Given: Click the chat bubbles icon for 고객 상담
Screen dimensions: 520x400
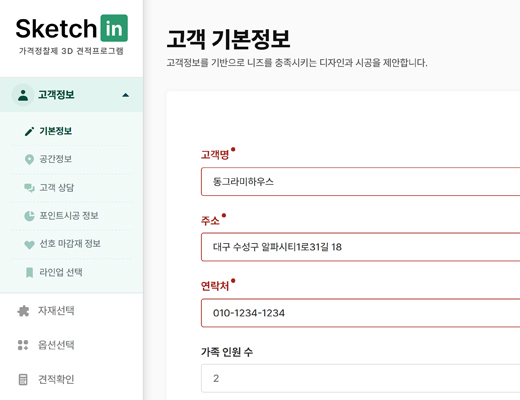Looking at the screenshot, I should 29,188.
